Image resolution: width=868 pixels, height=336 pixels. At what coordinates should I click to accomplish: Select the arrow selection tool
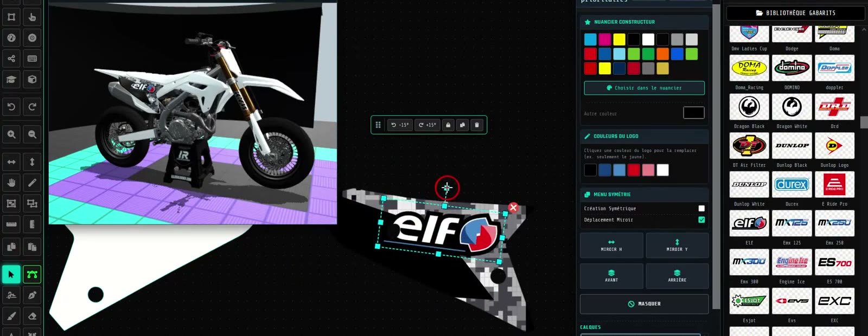coord(11,274)
